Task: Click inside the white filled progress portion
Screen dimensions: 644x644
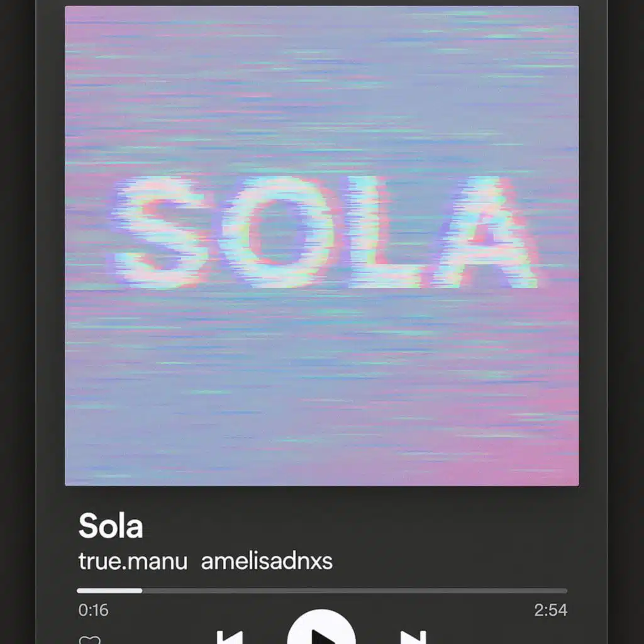Action: (109, 591)
